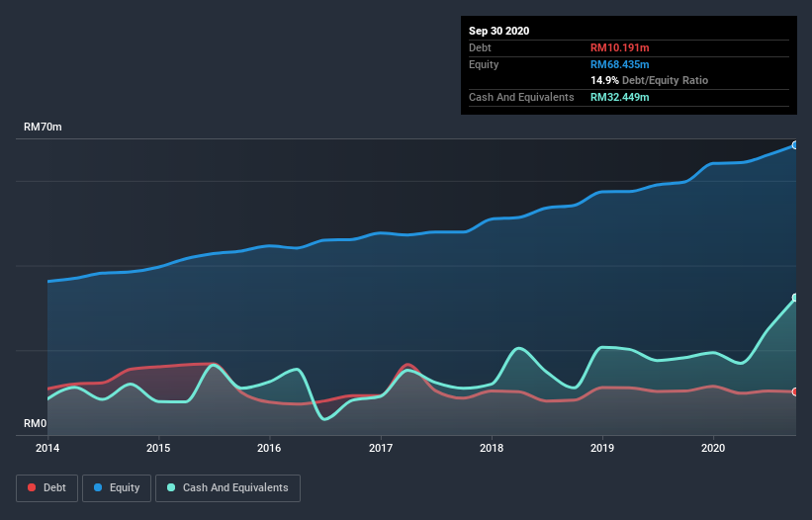Viewport: 812px width, 520px height.
Task: Select the 2015 axis label
Action: click(158, 448)
